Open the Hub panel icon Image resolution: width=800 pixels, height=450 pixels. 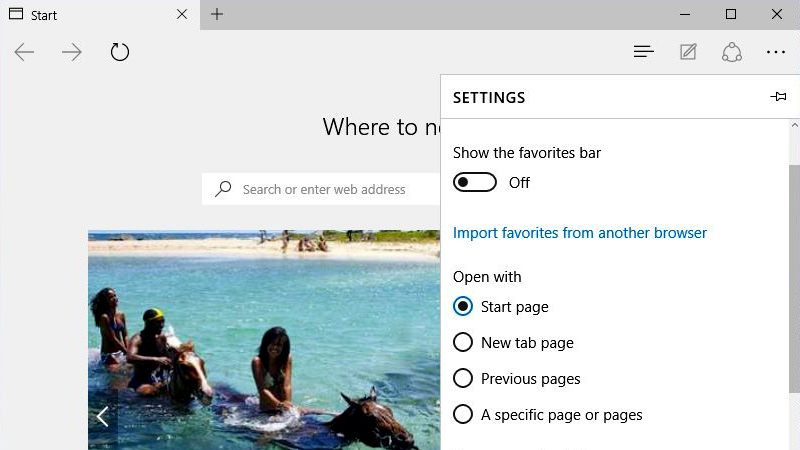coord(644,52)
